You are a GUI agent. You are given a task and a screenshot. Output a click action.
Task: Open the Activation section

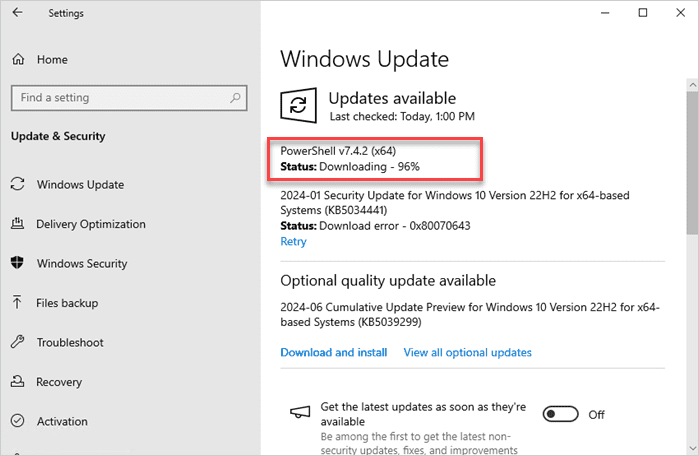pyautogui.click(x=62, y=421)
